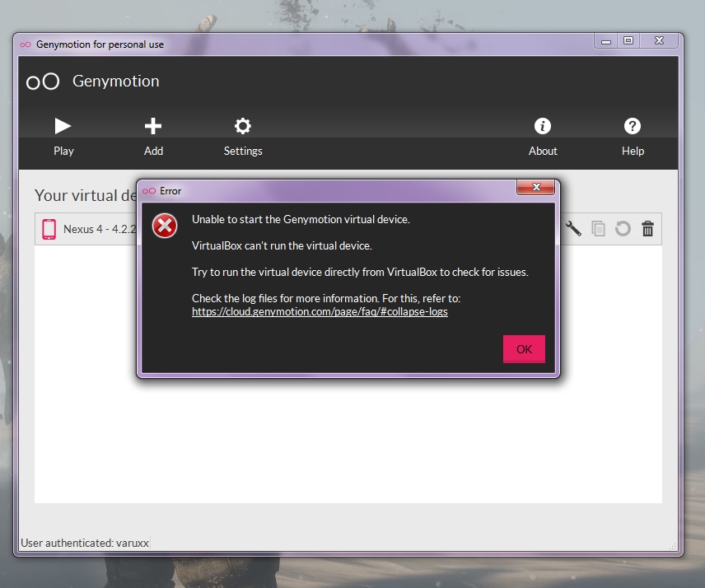This screenshot has height=588, width=705.
Task: Open the Help question mark icon
Action: pyautogui.click(x=633, y=136)
